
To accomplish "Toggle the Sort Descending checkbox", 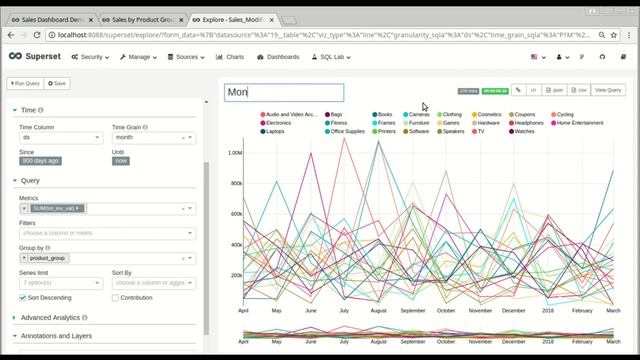I will pyautogui.click(x=22, y=298).
